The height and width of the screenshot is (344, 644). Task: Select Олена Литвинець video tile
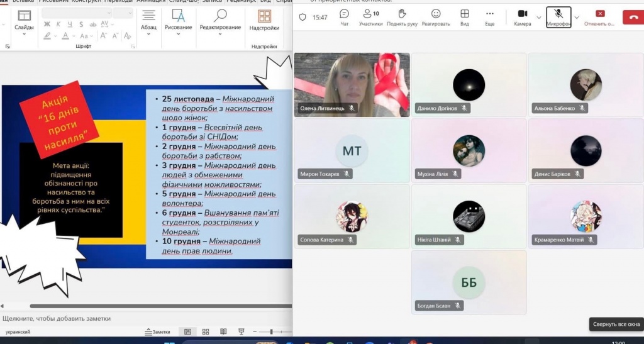tap(352, 85)
